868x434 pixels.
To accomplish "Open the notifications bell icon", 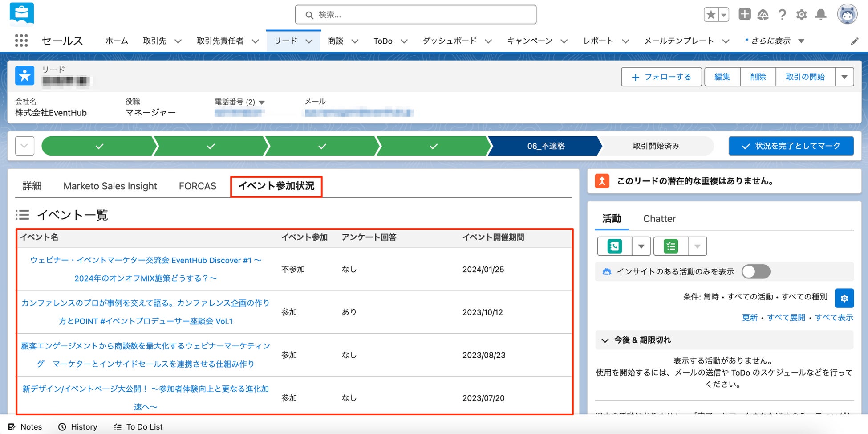I will click(821, 15).
